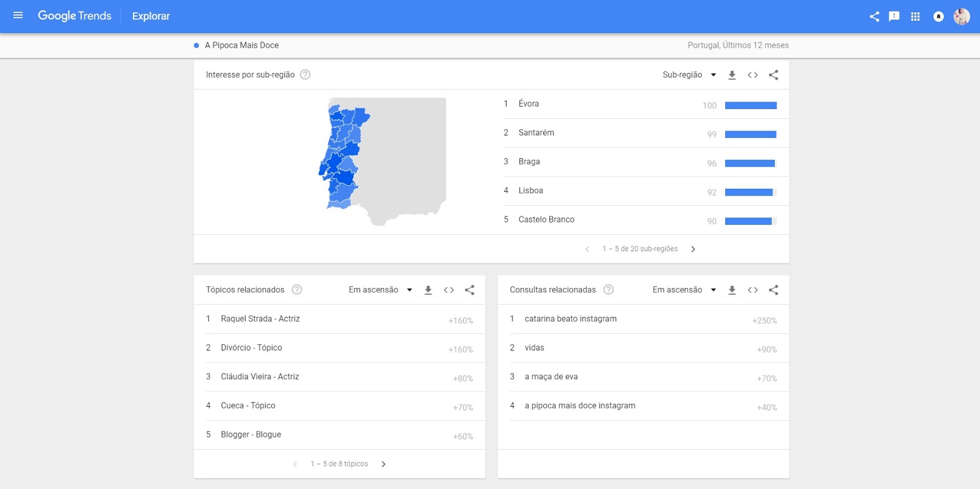Go to previous page of sub-regions
Screen dimensions: 980x489
point(587,249)
